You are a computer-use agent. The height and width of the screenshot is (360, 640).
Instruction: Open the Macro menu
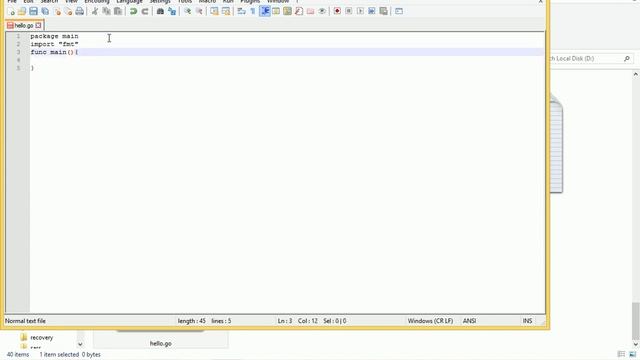pyautogui.click(x=207, y=2)
